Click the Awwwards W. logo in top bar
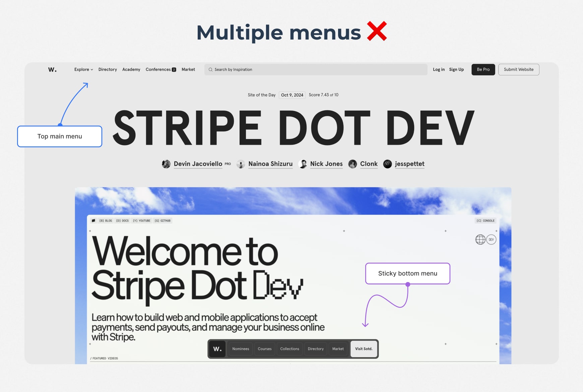 (52, 70)
